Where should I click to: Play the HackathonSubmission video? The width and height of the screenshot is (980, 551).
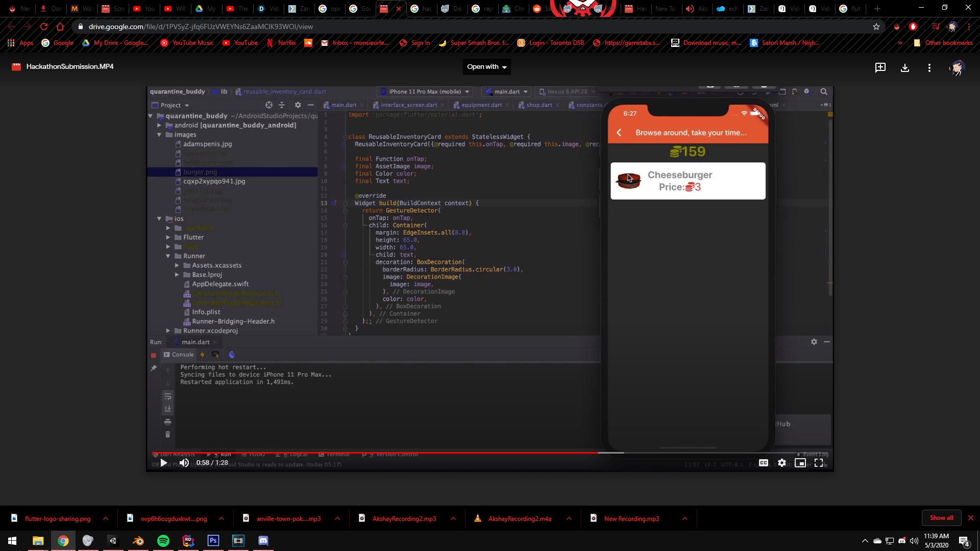[x=163, y=463]
